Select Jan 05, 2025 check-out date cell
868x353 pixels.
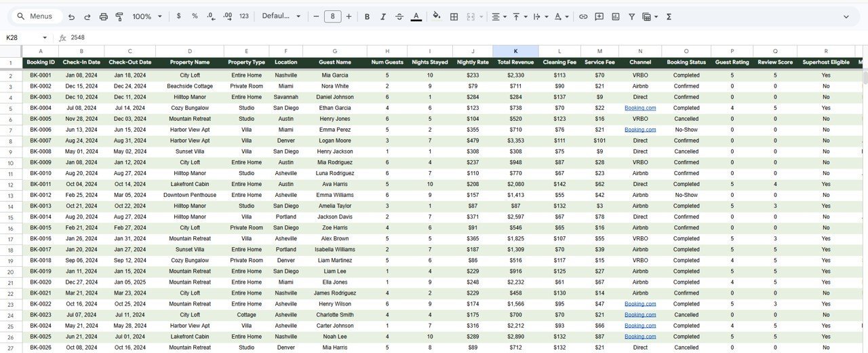point(130,282)
